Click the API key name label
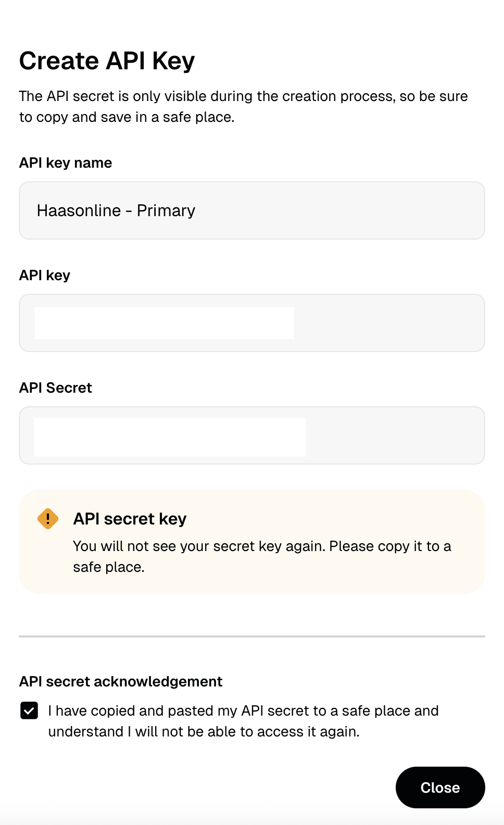 coord(65,162)
